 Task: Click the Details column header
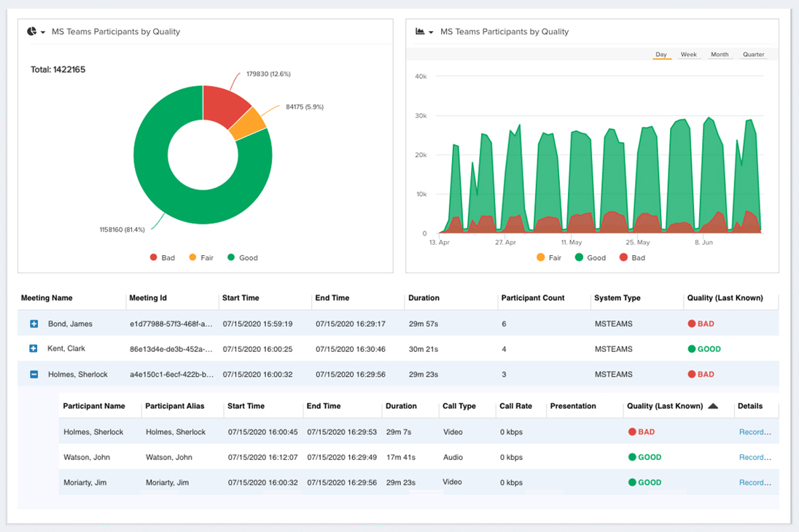(750, 406)
